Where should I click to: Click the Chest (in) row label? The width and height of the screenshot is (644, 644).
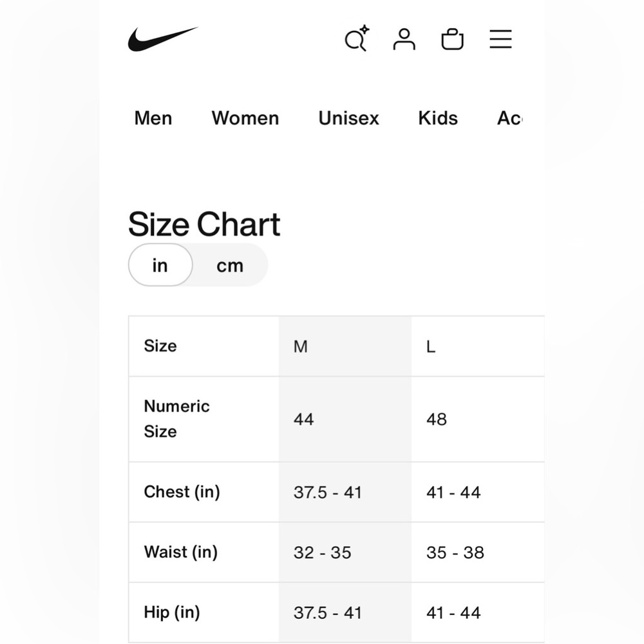182,491
